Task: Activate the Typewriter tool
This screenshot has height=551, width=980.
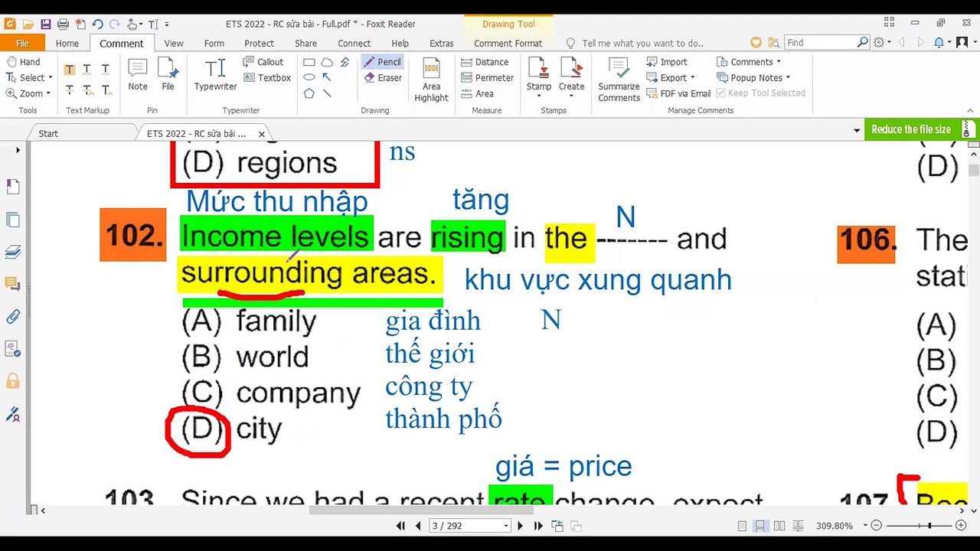Action: coord(215,75)
